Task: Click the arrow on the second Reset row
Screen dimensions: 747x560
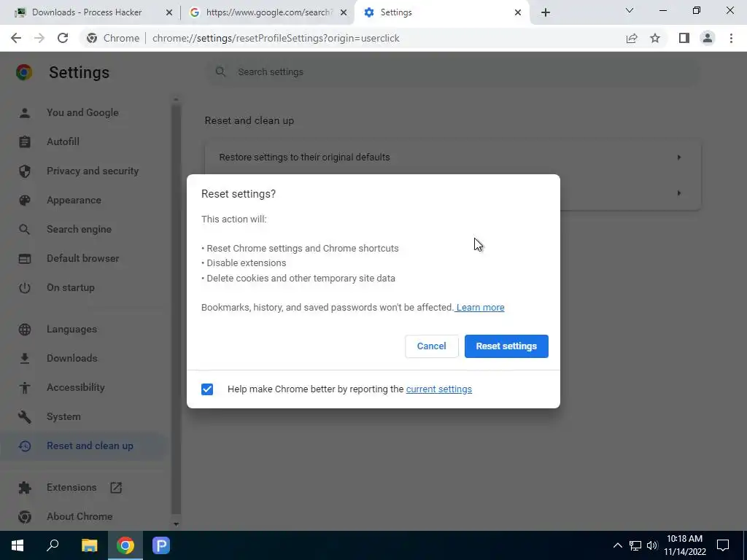Action: click(x=679, y=192)
